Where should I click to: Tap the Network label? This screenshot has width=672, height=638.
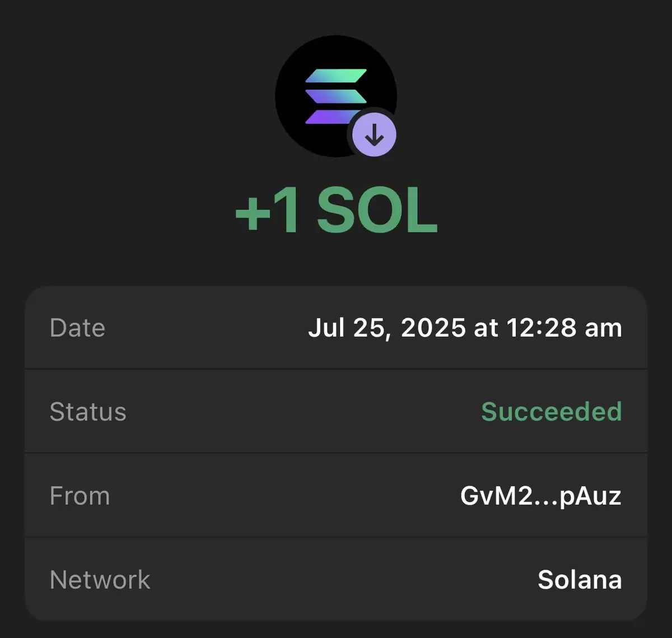tap(100, 580)
